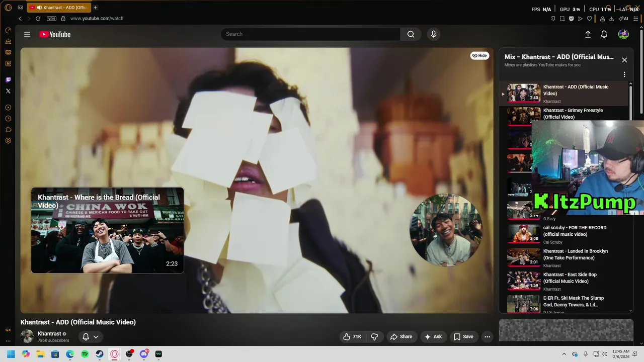Open suggested video Where is the Bread

[x=108, y=230]
